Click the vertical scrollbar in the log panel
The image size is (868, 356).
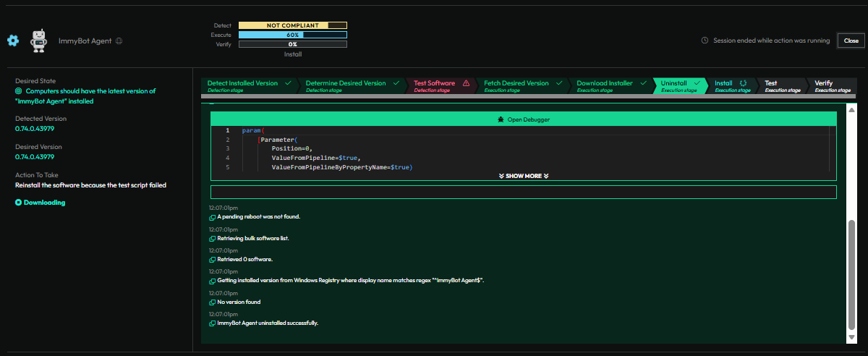pos(851,275)
